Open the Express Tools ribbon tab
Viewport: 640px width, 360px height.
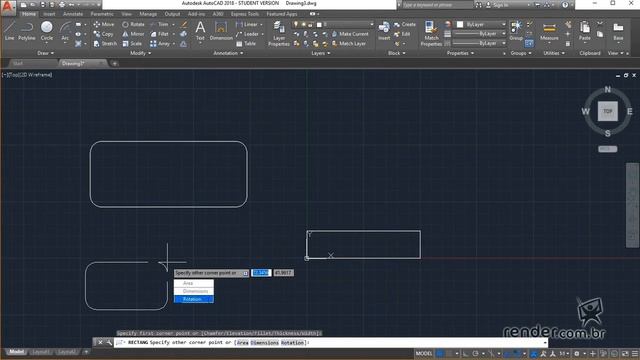[244, 14]
